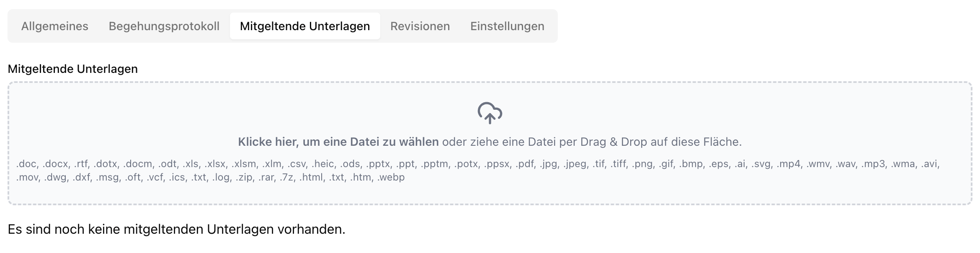Click the message about missing Unterlagen

[176, 229]
